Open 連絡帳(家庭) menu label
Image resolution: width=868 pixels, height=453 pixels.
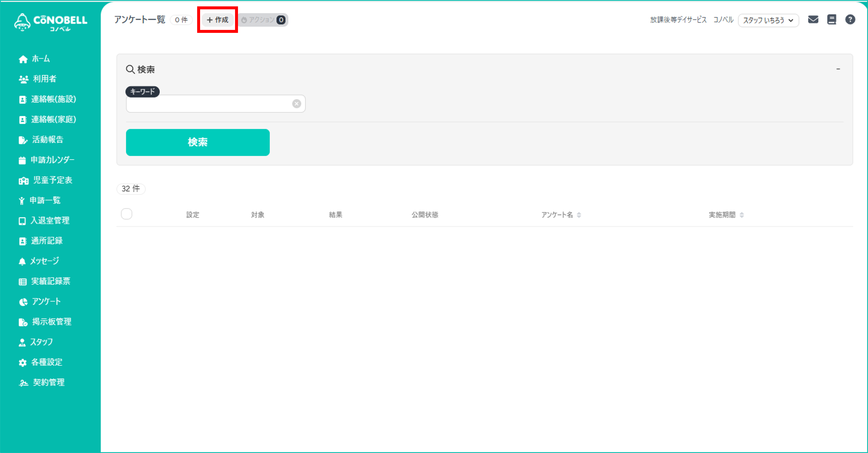(x=54, y=119)
